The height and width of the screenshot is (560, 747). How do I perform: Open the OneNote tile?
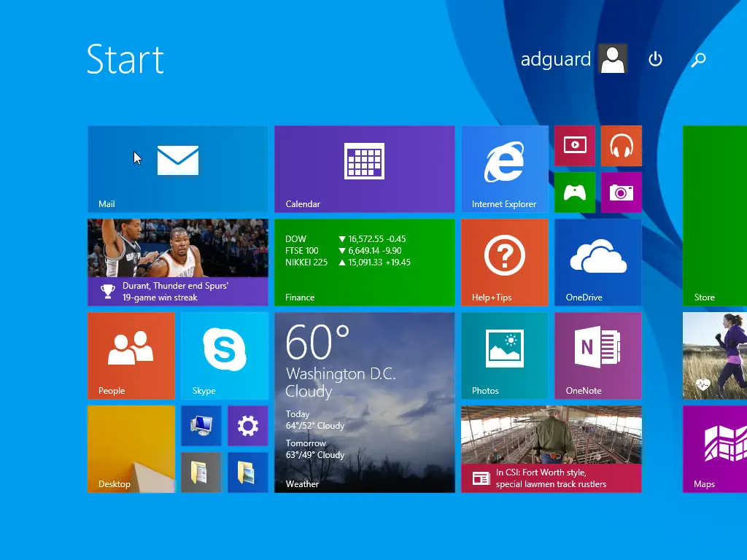point(598,355)
